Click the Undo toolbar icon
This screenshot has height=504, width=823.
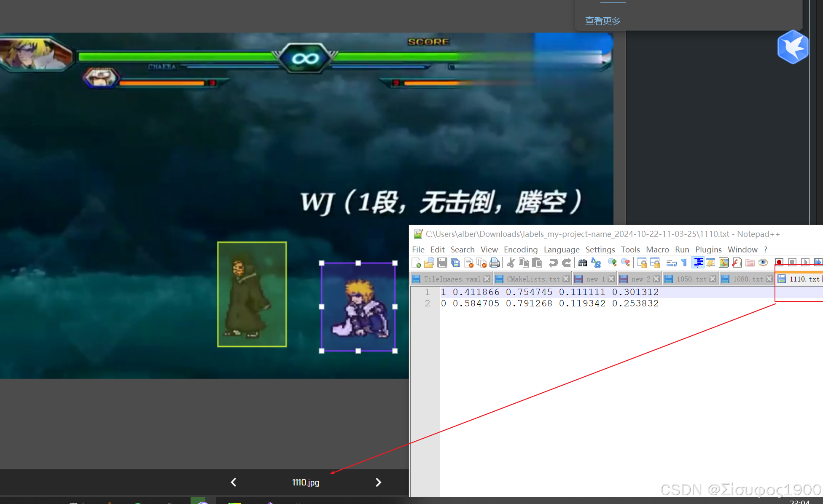[x=553, y=263]
